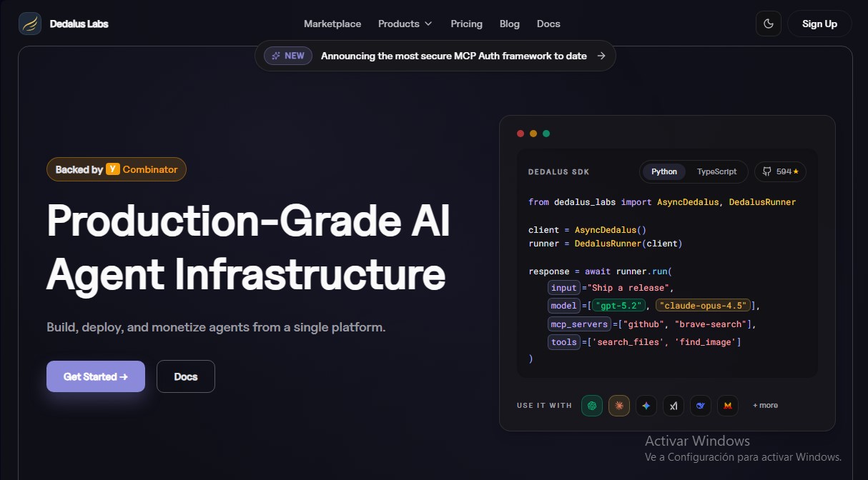Click the "tools" parameter label

pos(564,342)
